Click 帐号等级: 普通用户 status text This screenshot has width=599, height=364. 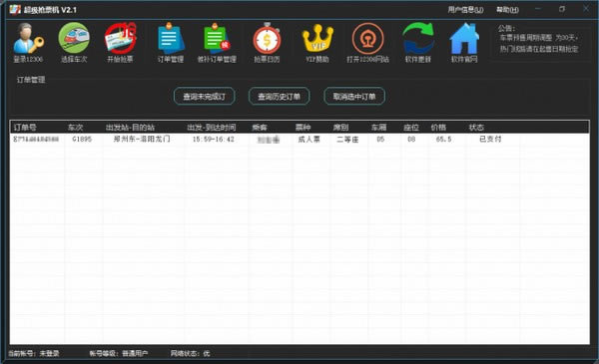click(x=119, y=353)
